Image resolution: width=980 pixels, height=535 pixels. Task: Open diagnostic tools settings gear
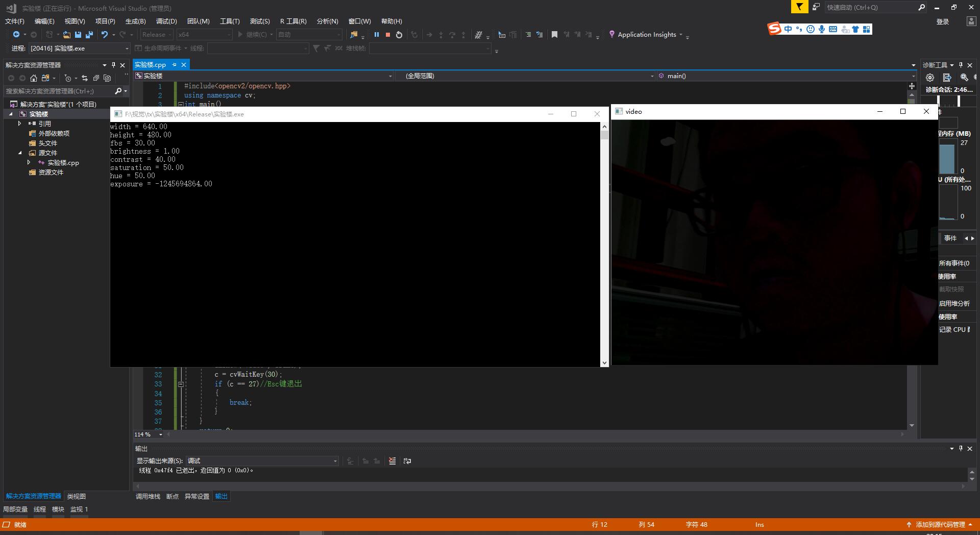coord(930,78)
